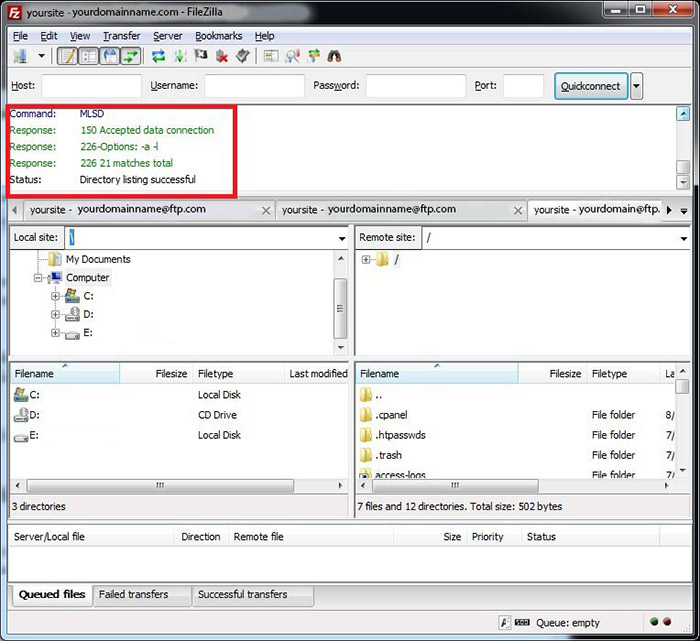Toggle the remote directory tree view
Screen dimensions: 700x641
pyautogui.click(x=110, y=56)
